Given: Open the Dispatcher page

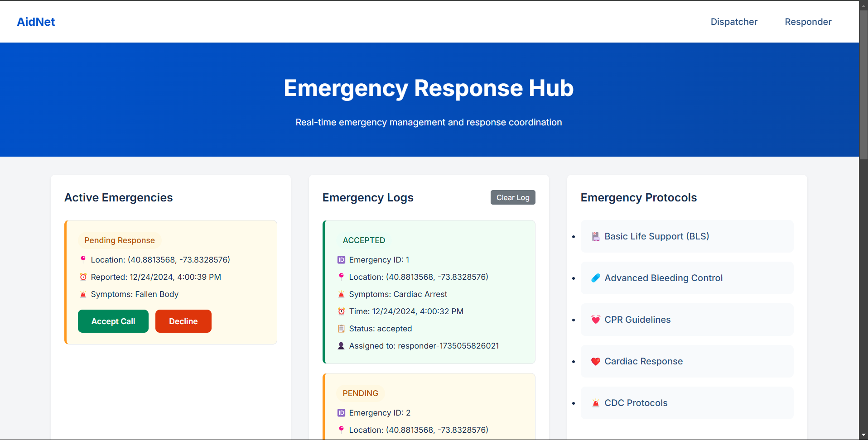Looking at the screenshot, I should pyautogui.click(x=733, y=22).
